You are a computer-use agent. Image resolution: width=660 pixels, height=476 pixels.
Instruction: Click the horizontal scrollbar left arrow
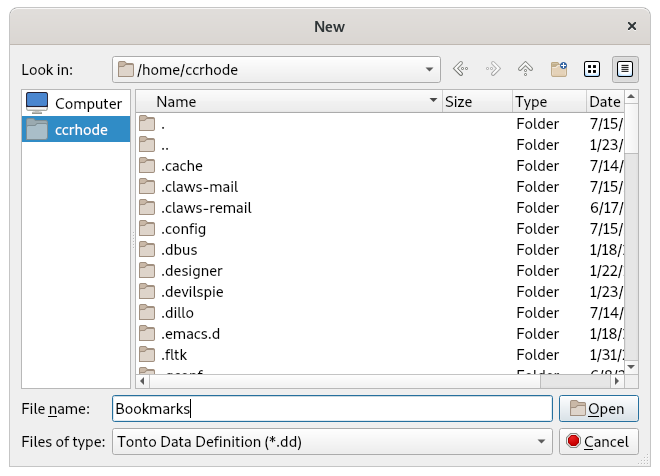pyautogui.click(x=143, y=381)
